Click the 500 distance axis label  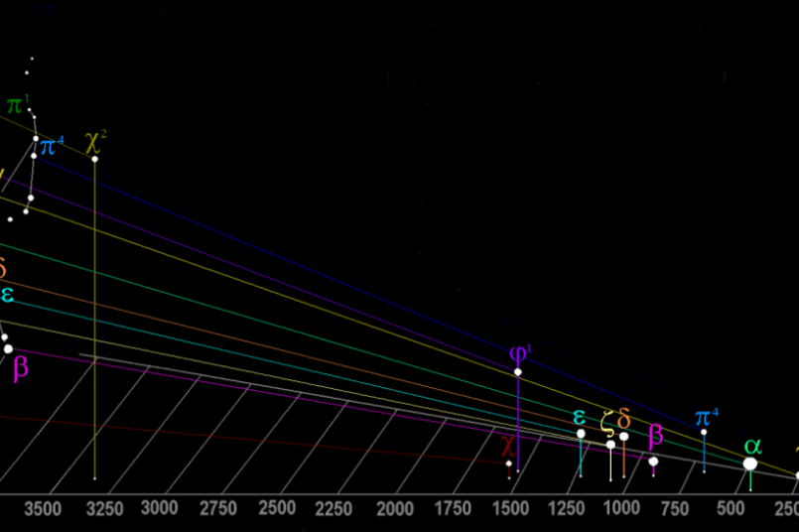(731, 509)
